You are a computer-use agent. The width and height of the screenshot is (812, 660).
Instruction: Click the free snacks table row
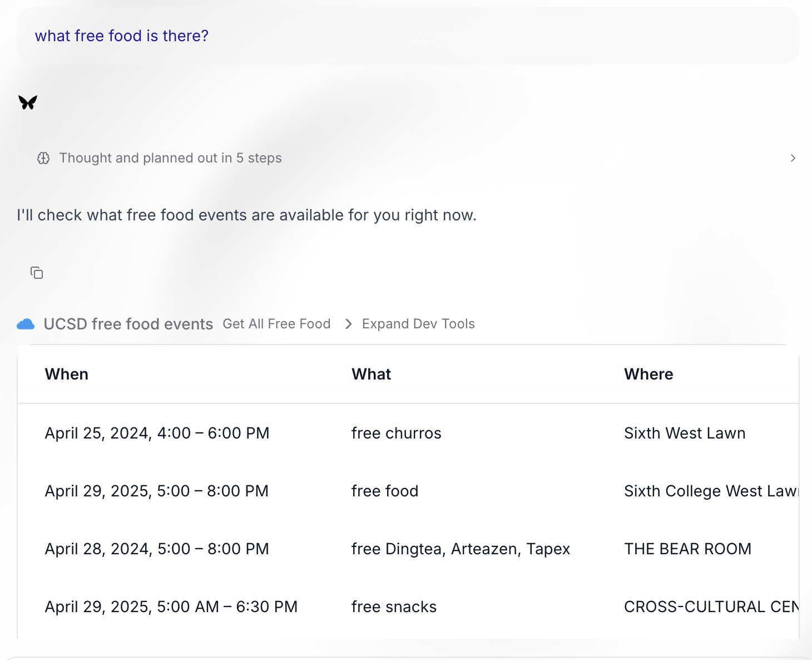(x=394, y=607)
